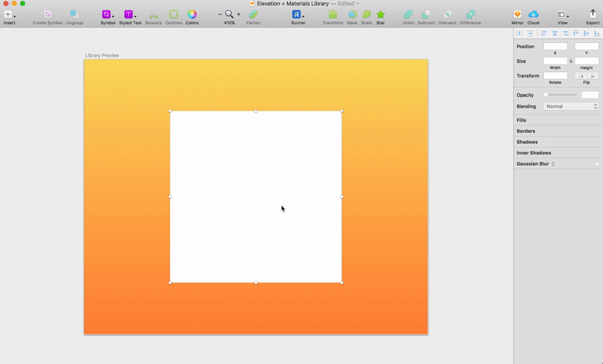Click the Position X input field

pyautogui.click(x=556, y=47)
